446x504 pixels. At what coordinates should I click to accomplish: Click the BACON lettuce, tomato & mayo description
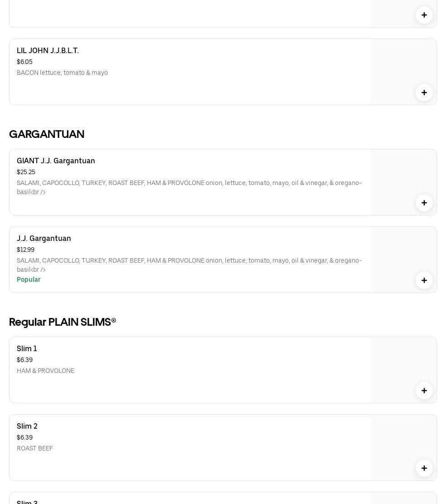coord(62,73)
